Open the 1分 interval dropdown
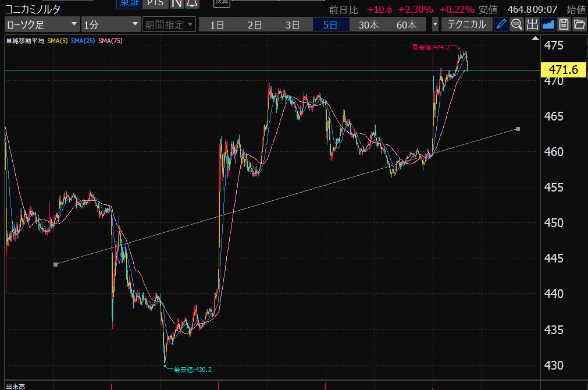This screenshot has width=588, height=390. coord(110,24)
